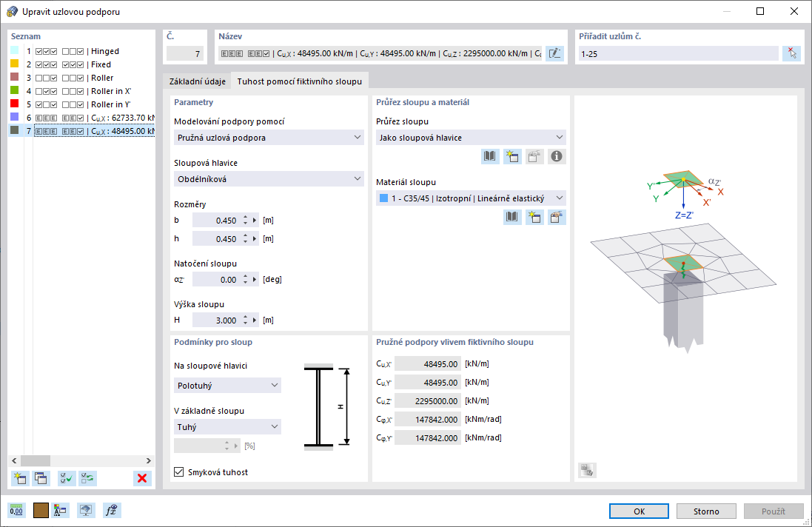Viewport: 812px width, 527px height.
Task: Open the Sloupová hlavice dropdown
Action: 269,179
